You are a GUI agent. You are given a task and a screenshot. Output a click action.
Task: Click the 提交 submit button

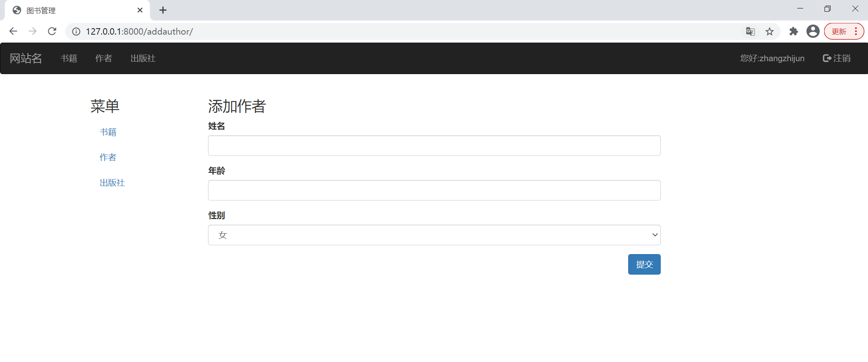tap(644, 264)
